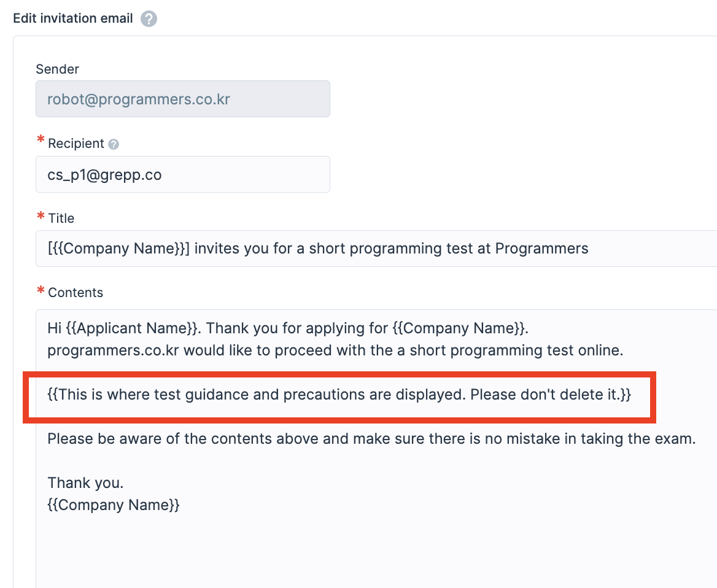Click the Sender label

57,69
